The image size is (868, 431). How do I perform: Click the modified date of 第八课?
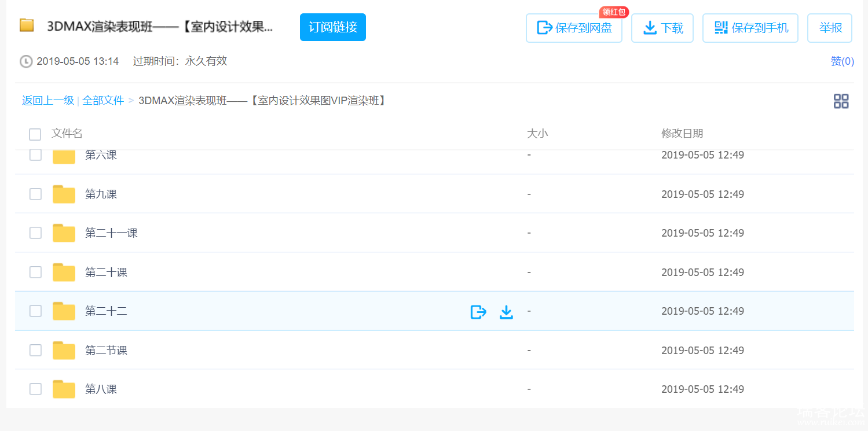tap(703, 389)
